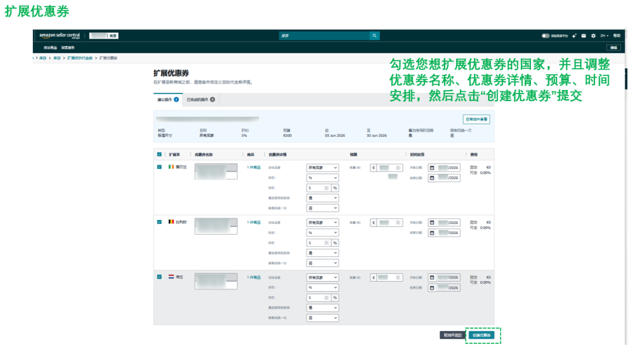Open Ireland's 1件商品 link
The height and width of the screenshot is (364, 635).
(x=254, y=167)
